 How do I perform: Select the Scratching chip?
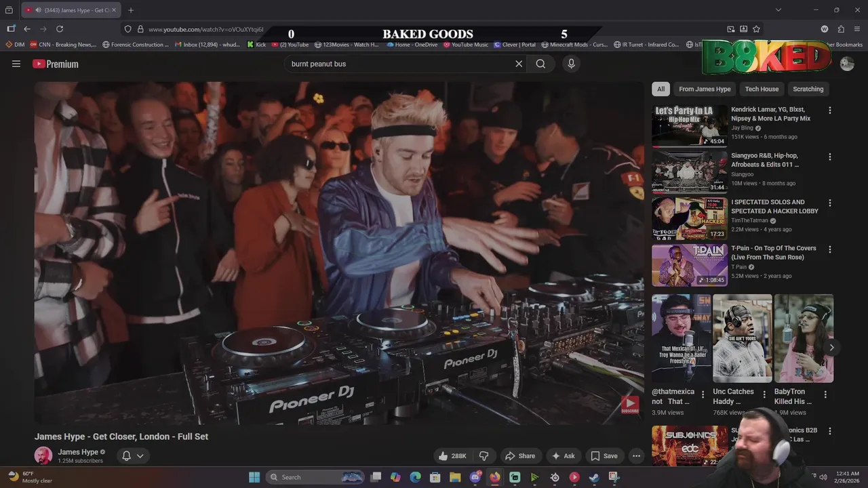coord(808,89)
